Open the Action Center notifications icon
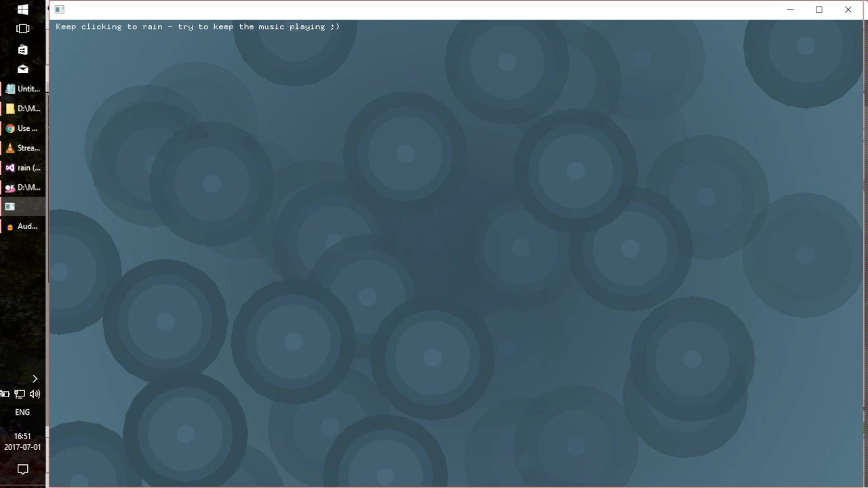The width and height of the screenshot is (868, 488). click(x=22, y=469)
